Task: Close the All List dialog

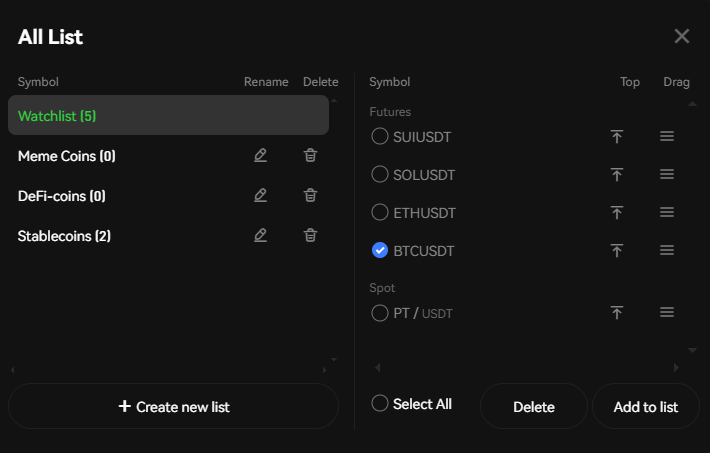Action: 682,36
